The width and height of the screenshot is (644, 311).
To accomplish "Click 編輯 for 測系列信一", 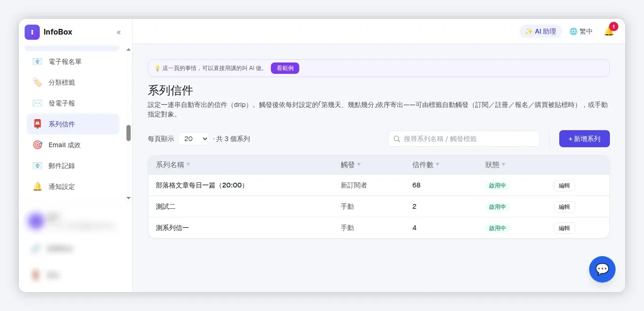I will [564, 228].
